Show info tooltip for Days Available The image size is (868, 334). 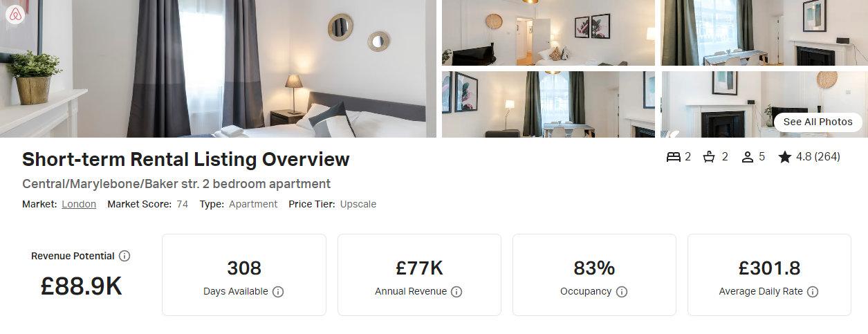(x=278, y=292)
